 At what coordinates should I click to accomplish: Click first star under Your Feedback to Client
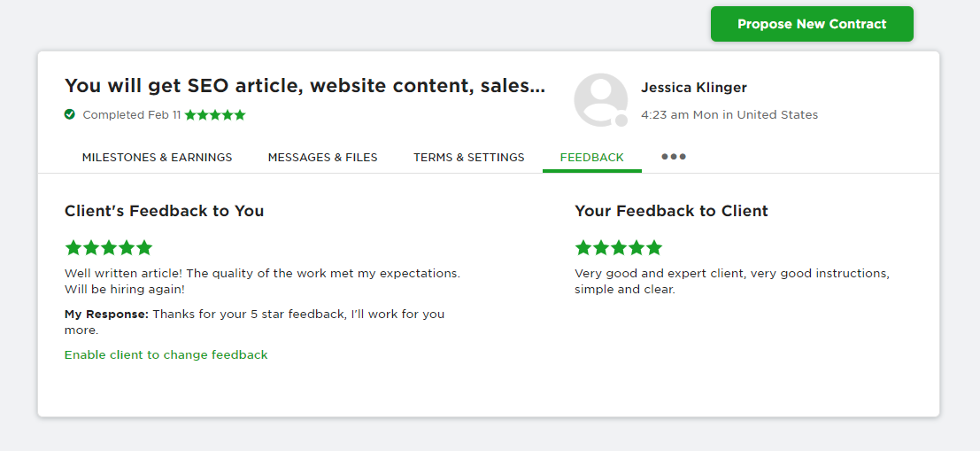click(583, 248)
